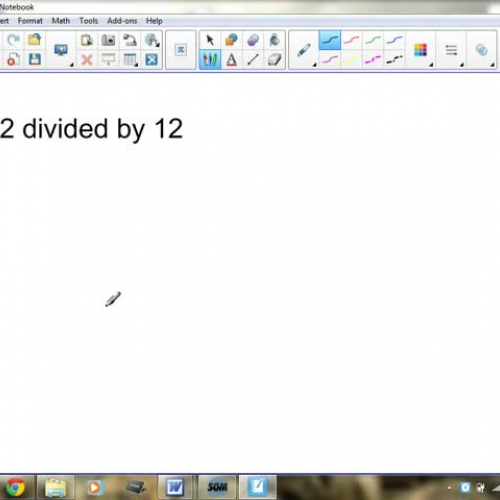Click the document camera icon
This screenshot has height=500, width=500.
pos(130,40)
